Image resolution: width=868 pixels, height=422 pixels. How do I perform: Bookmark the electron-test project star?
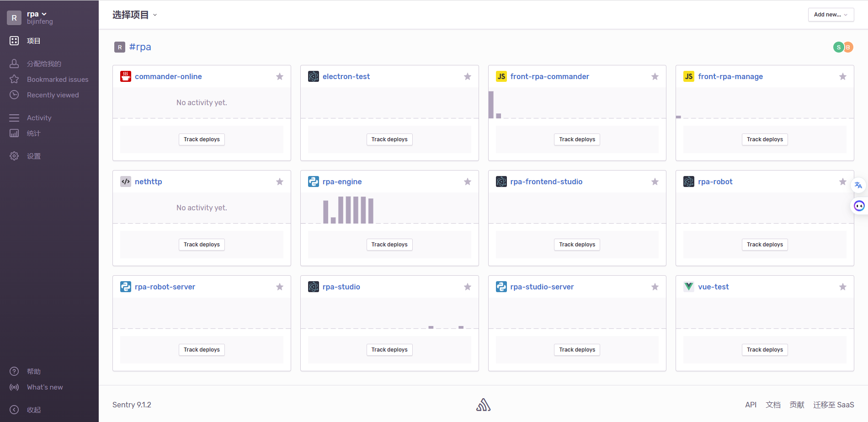tap(468, 76)
